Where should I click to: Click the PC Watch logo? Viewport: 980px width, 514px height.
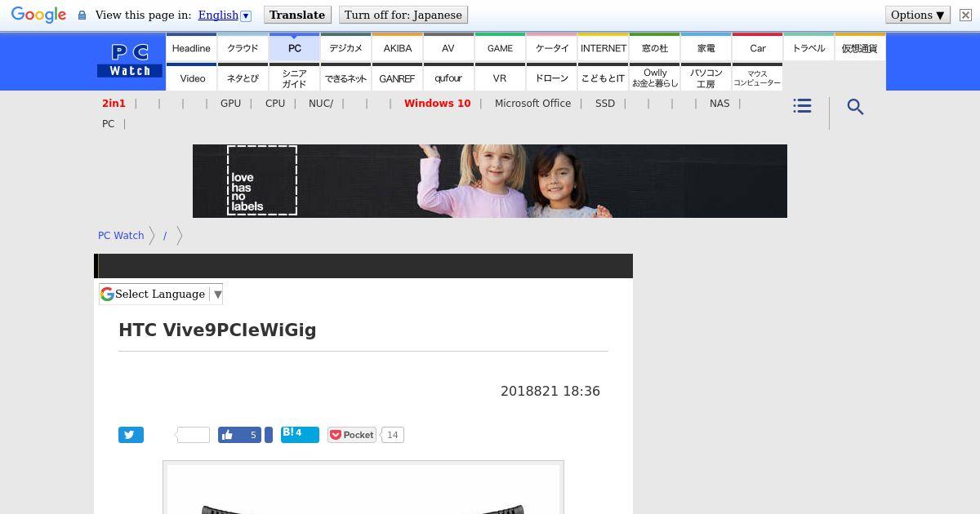pyautogui.click(x=130, y=61)
